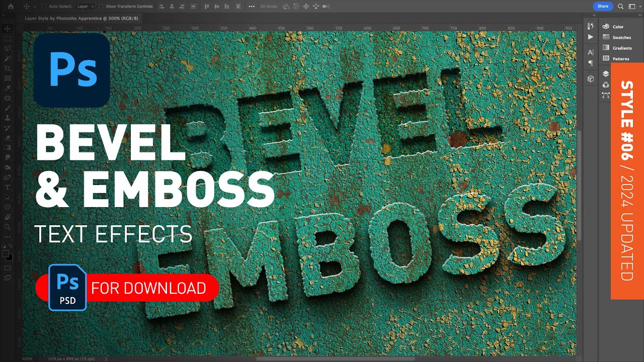Screen dimensions: 644x362
Task: Enable Show Transform Controls checkbox
Action: pos(101,7)
